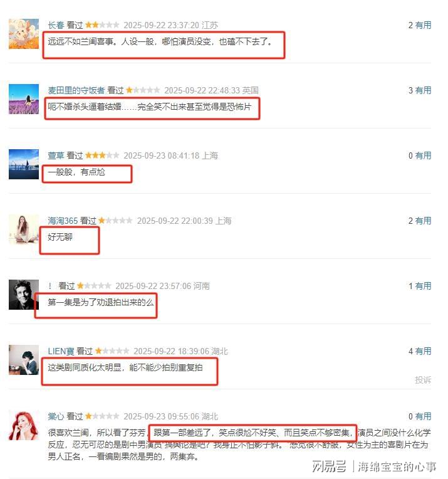
Task: Vote 有用 on 棠心's review
Action: coord(423,416)
